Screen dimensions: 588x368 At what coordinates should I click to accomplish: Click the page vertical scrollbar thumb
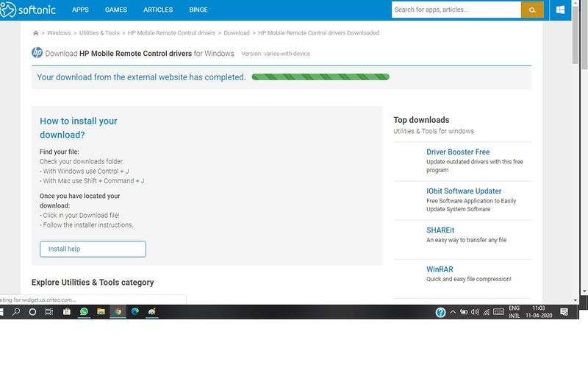(x=576, y=35)
